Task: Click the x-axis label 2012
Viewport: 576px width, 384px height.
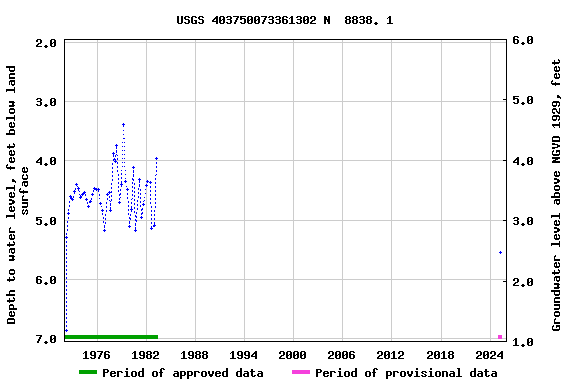Action: [x=390, y=355]
